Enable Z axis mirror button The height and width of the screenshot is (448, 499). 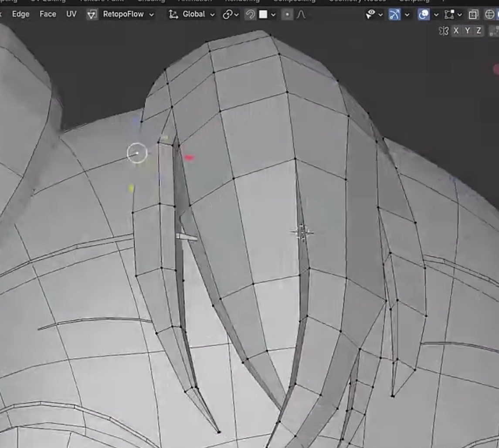click(479, 31)
